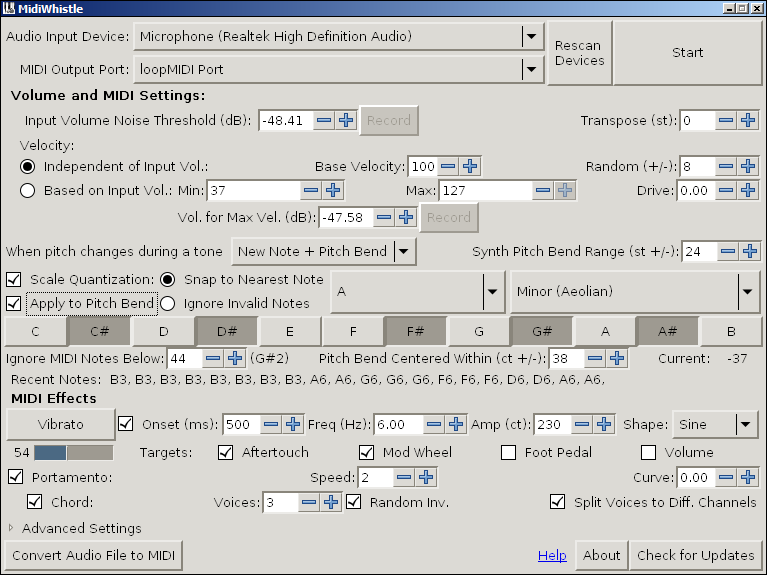Decrease vibrato Freq (Hz) with minus icon

coord(434,424)
